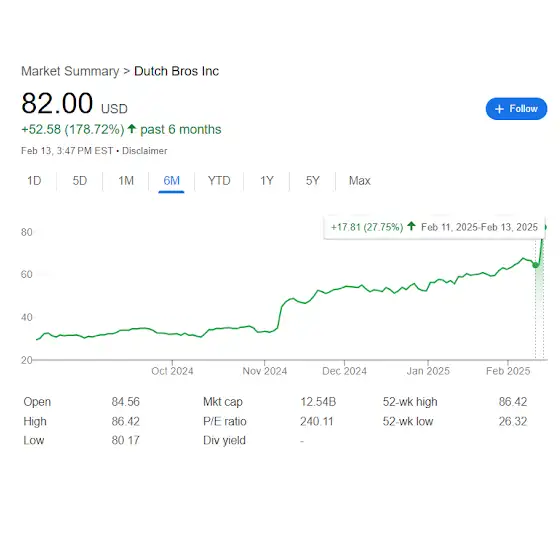The width and height of the screenshot is (560, 560).
Task: Go to the Market Summary breadcrumb
Action: coord(70,71)
